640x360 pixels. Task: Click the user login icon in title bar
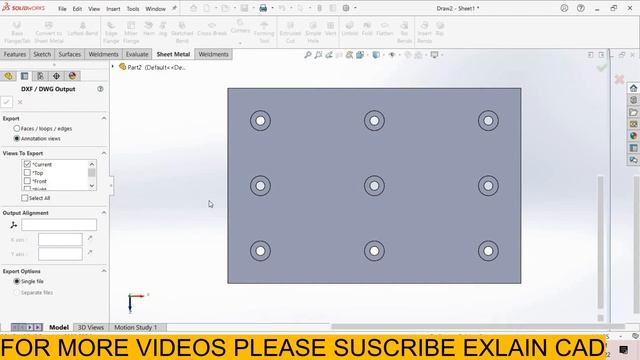[564, 8]
